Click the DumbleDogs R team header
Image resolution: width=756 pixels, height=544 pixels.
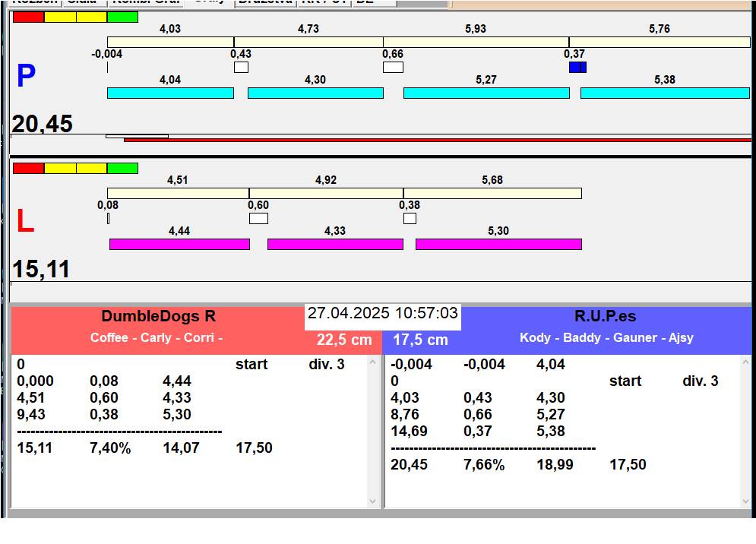click(158, 317)
